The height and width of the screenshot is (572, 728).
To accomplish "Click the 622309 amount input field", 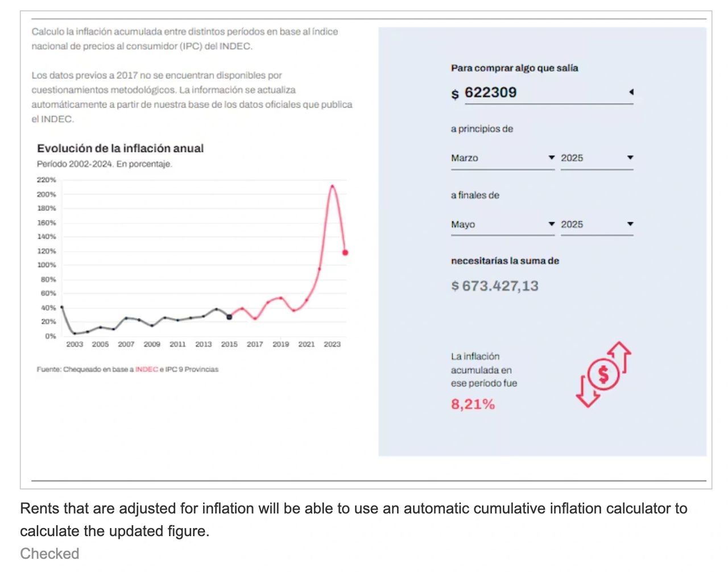I will [x=540, y=93].
